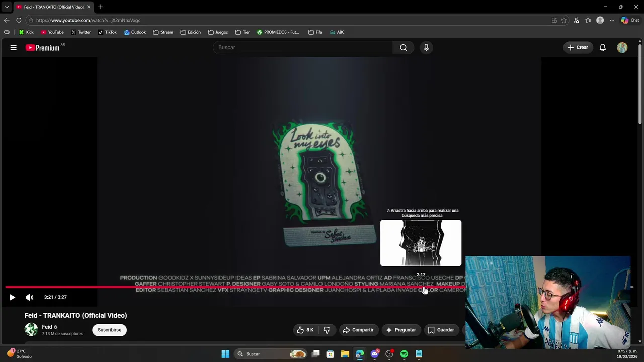Open the YouTube bookmark
Screen dimensions: 644x362
coord(52,32)
